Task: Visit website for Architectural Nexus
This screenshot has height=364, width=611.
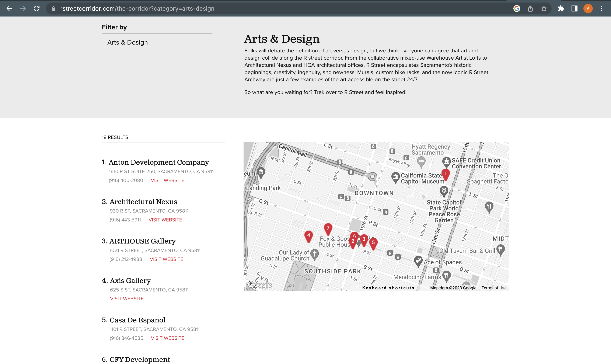Action: pos(165,220)
